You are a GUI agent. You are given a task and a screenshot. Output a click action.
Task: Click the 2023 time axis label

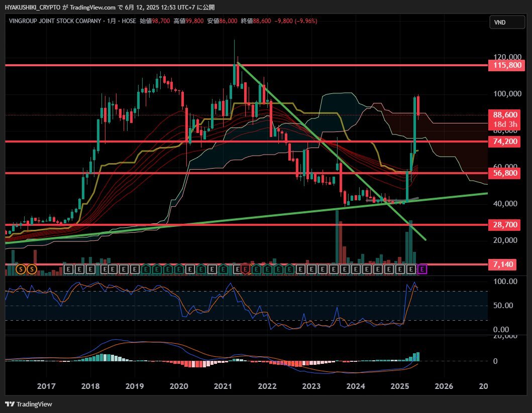tap(311, 386)
